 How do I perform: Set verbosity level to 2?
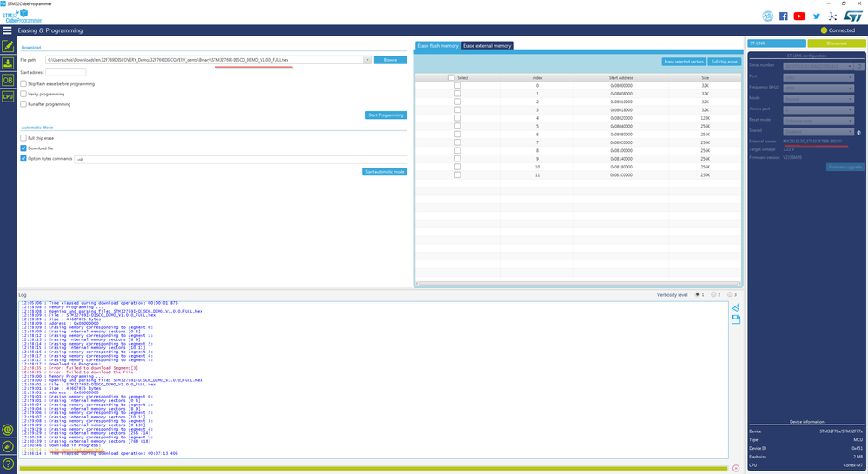713,295
